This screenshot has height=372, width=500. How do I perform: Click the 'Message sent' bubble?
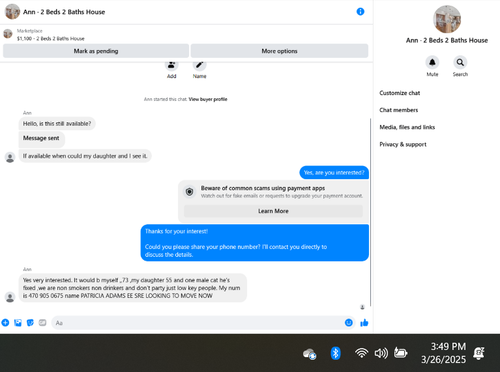(41, 138)
